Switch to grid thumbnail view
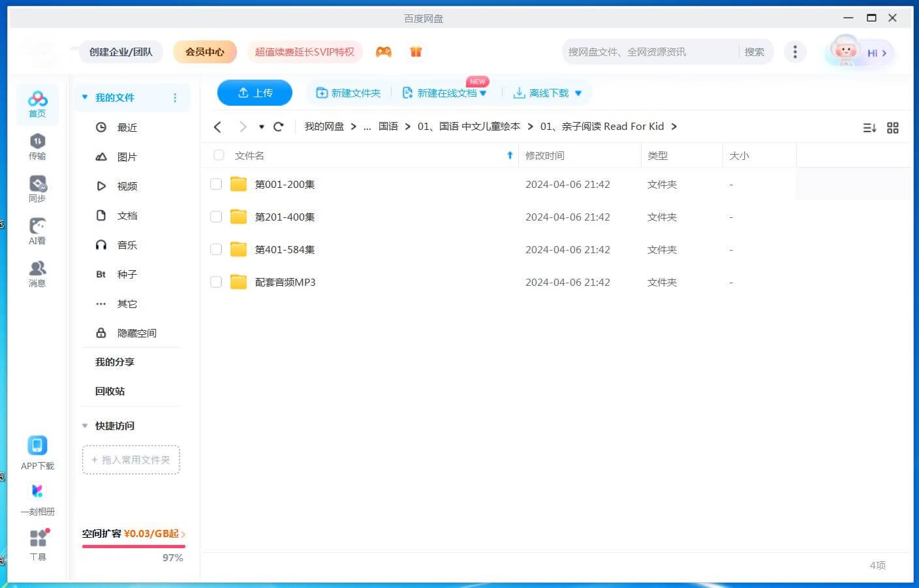The image size is (919, 588). [x=893, y=128]
